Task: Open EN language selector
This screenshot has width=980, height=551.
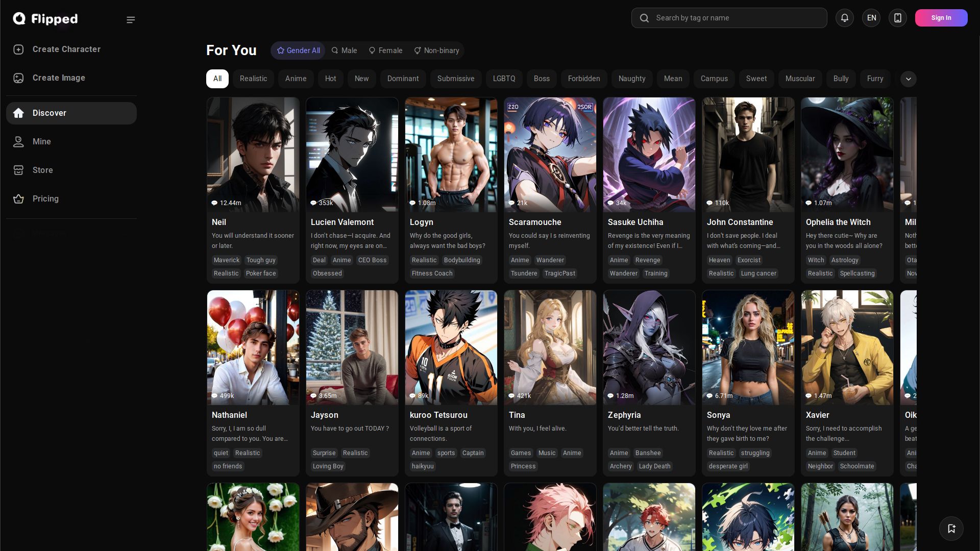Action: [x=871, y=18]
